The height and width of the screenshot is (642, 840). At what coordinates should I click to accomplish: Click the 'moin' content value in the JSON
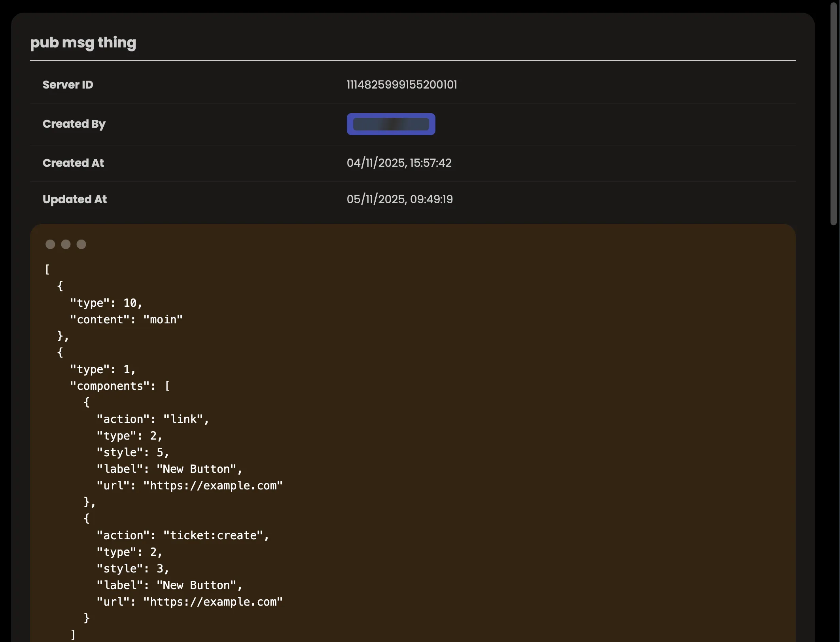point(163,319)
